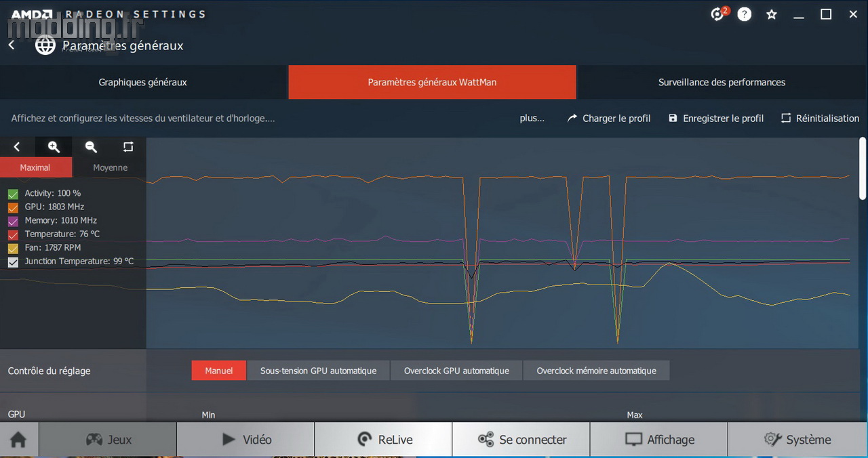The width and height of the screenshot is (868, 458).
Task: Click the home icon in the bottom bar
Action: coord(19,440)
